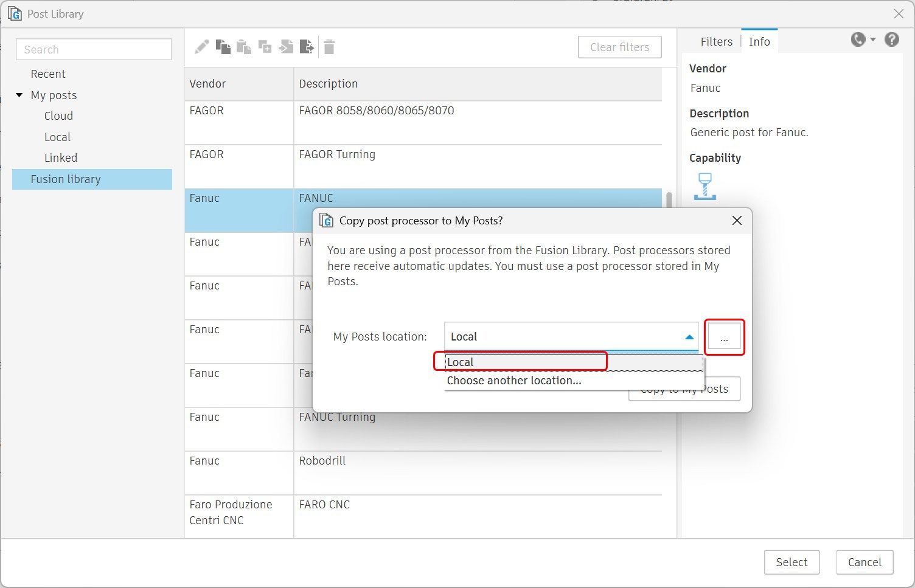Click the Export post processor icon
915x588 pixels.
click(307, 46)
